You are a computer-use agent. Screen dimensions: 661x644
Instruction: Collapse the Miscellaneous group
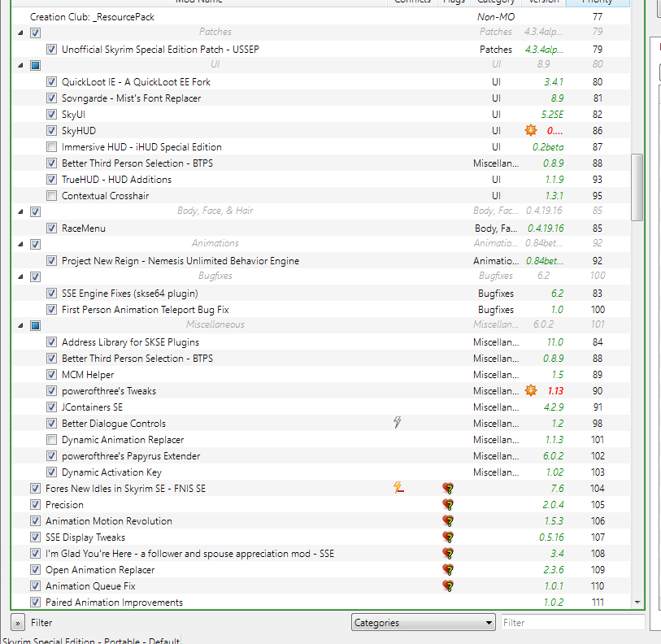(x=20, y=325)
